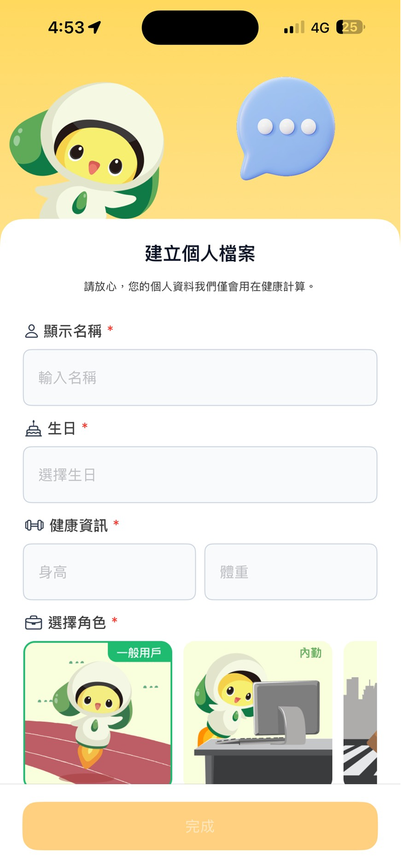Click the person icon beside 顯示名稱

pos(31,331)
